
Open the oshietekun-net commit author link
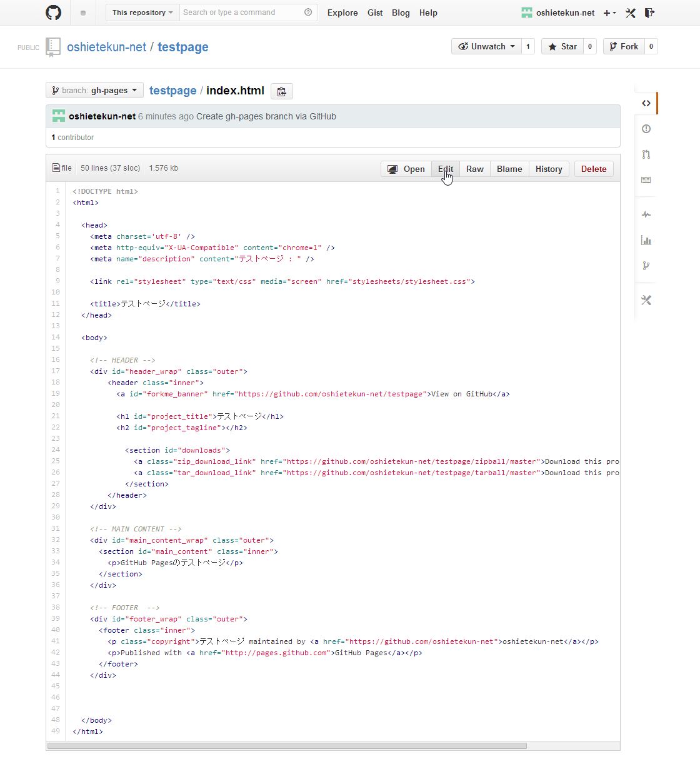[x=102, y=116]
